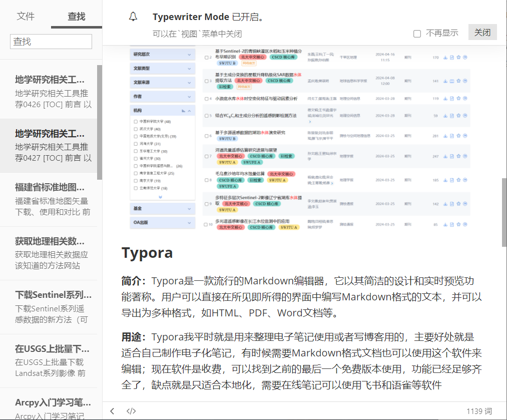
Task: Expand author list chevron in row 5
Action: click(x=310, y=122)
